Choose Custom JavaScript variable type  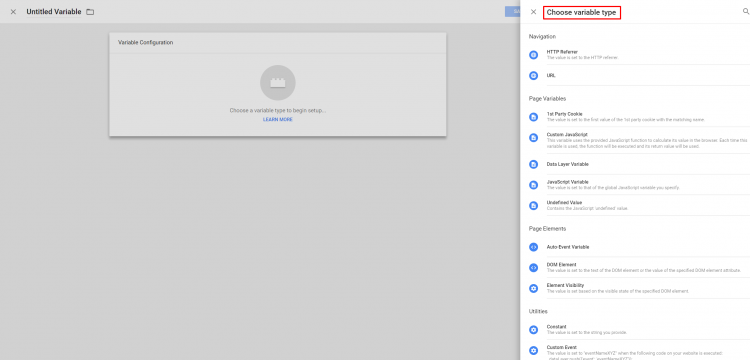click(x=567, y=135)
